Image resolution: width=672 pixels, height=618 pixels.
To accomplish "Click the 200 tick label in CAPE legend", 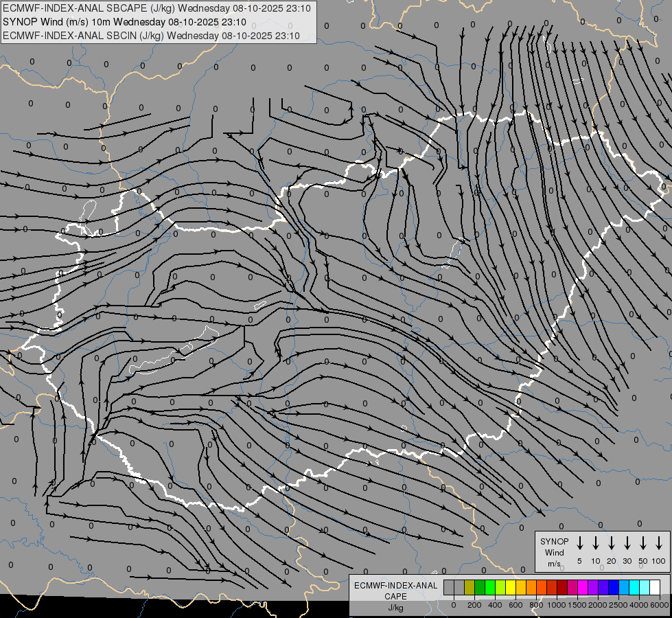I will click(474, 605).
